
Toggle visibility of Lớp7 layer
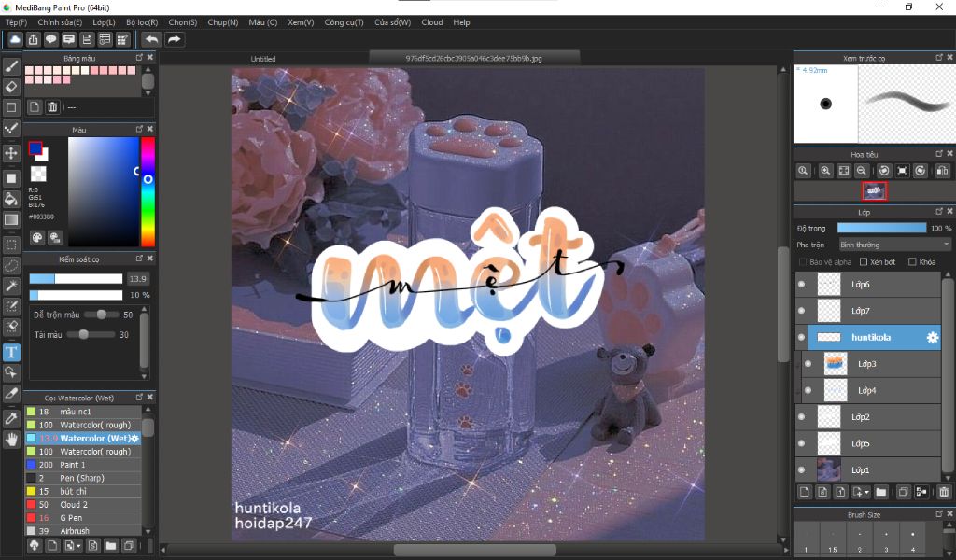click(x=802, y=311)
